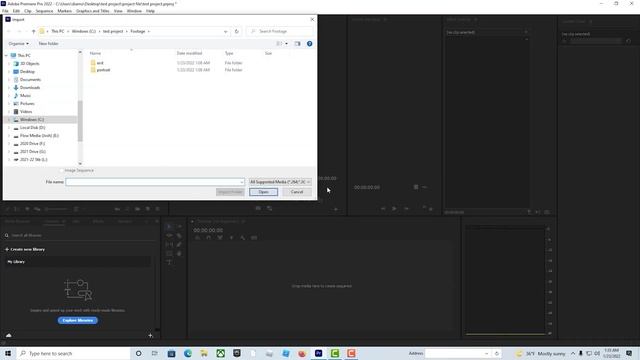Click the Open button in Import dialog

[264, 192]
